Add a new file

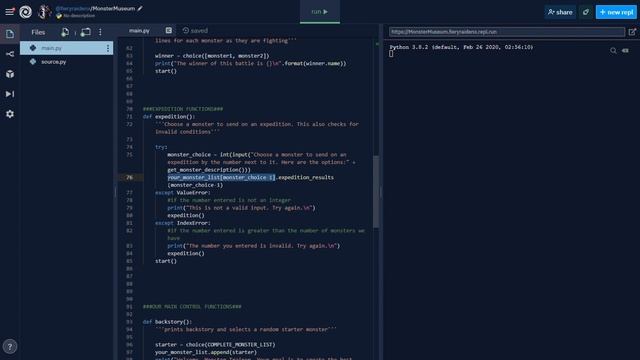65,32
